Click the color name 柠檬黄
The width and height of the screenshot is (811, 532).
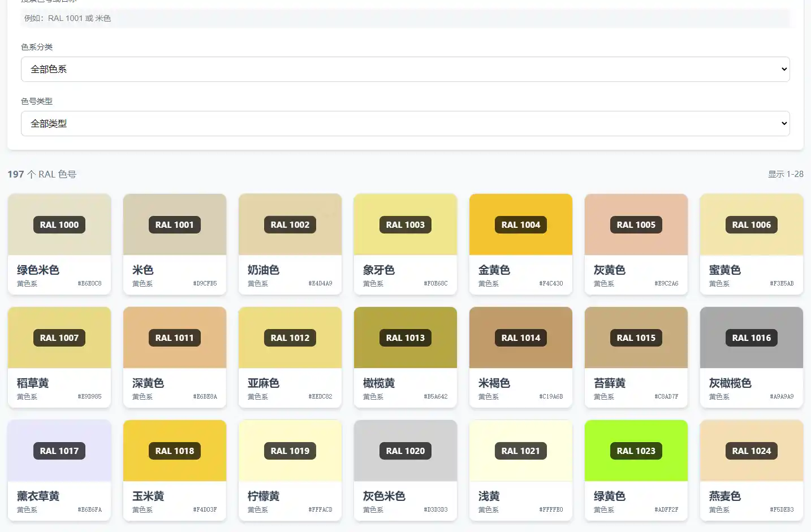click(x=264, y=496)
